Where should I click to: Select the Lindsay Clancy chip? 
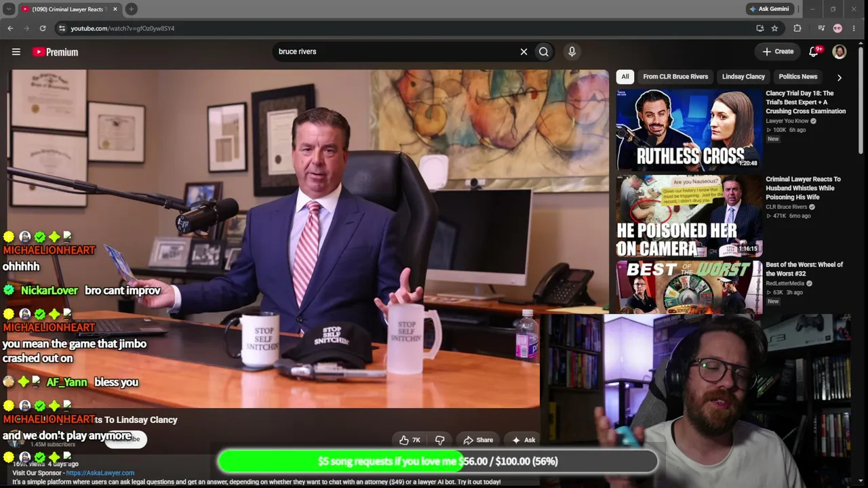pos(743,77)
